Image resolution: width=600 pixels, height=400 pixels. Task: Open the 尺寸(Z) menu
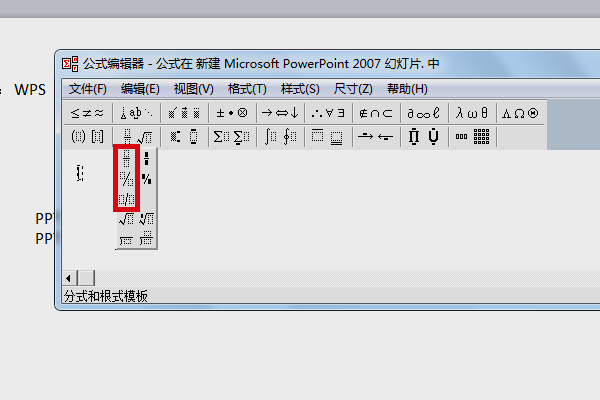(353, 89)
